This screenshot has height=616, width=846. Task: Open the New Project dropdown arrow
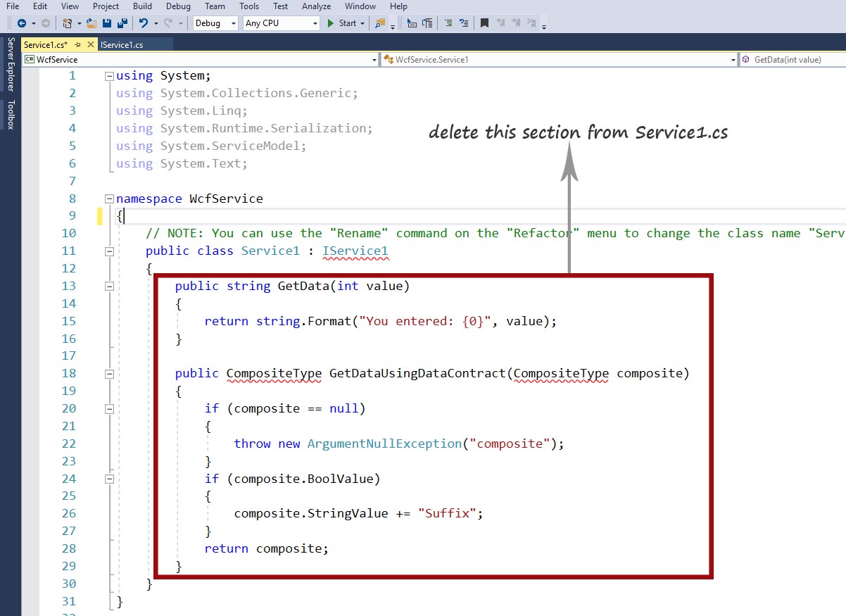click(x=79, y=23)
